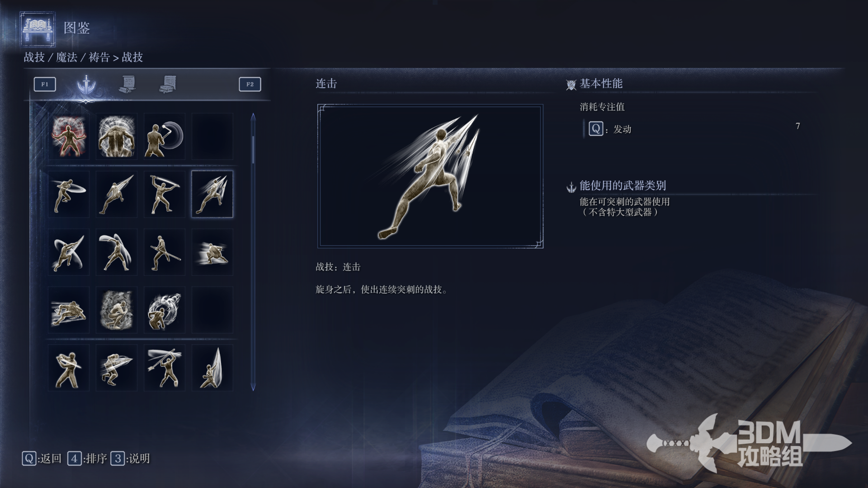Image resolution: width=868 pixels, height=488 pixels.
Task: Click the F2 next tab button
Action: 250,84
